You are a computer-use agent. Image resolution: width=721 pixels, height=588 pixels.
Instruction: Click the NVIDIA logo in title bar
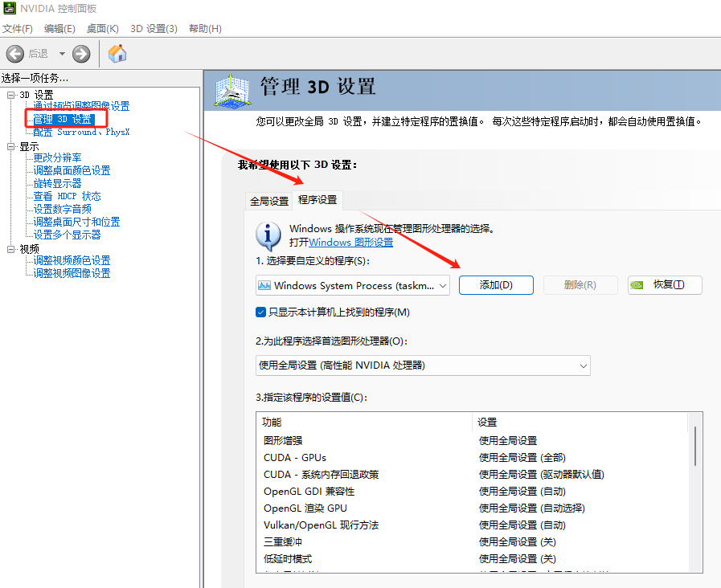tap(9, 8)
